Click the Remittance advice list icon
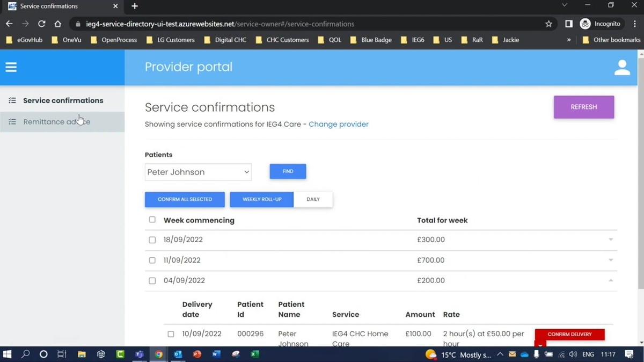 (12, 121)
